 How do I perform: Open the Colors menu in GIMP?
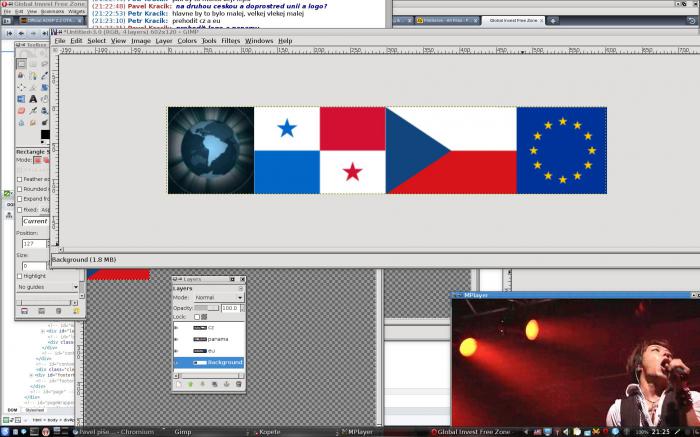(187, 41)
